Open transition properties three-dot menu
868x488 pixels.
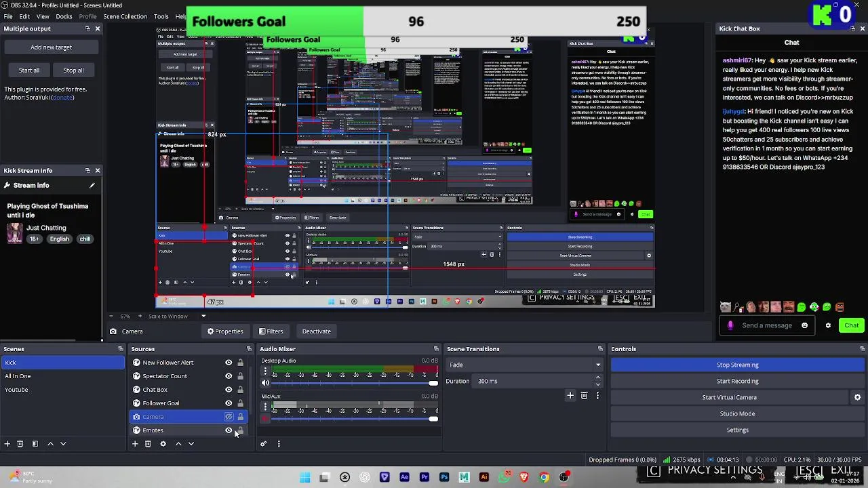(x=597, y=396)
